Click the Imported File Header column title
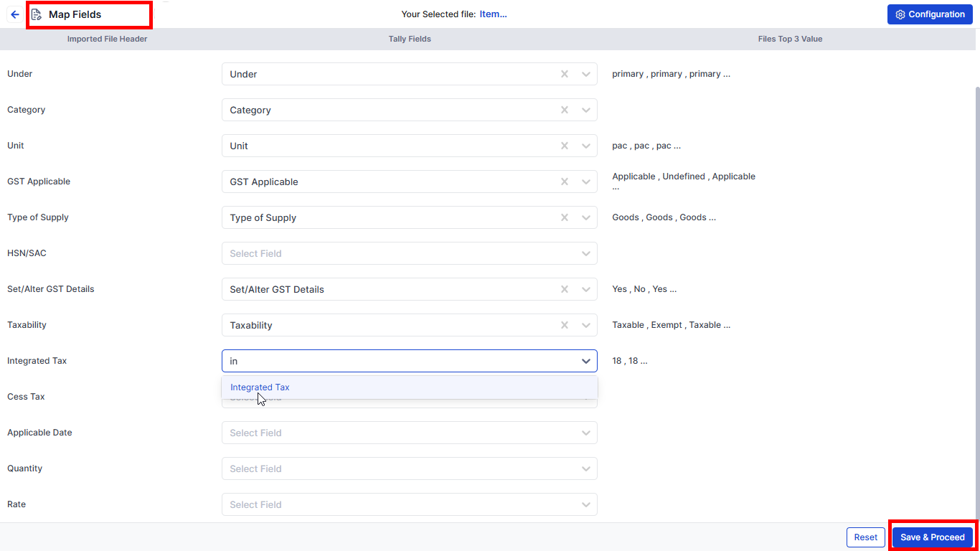 108,39
